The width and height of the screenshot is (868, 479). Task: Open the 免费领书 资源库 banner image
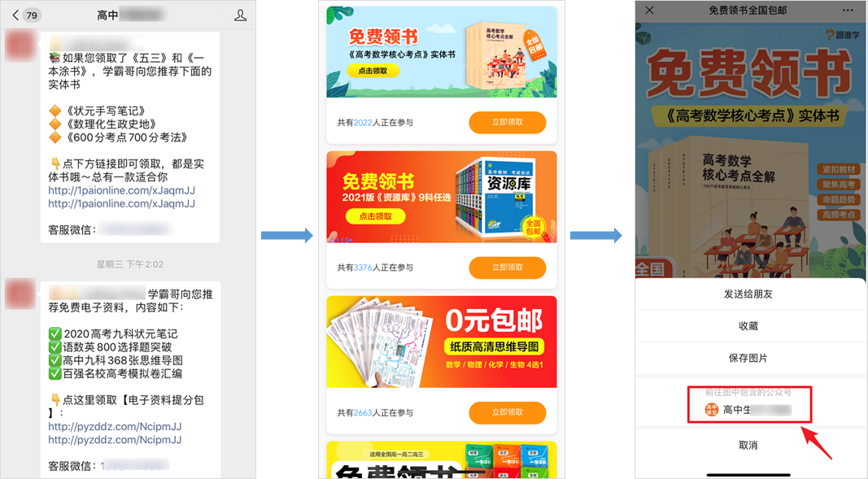441,197
